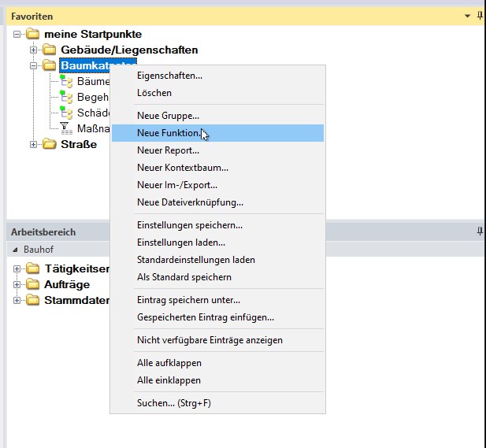The width and height of the screenshot is (486, 448).
Task: Open Suchen (Strg+F) from context menu
Action: 173,403
